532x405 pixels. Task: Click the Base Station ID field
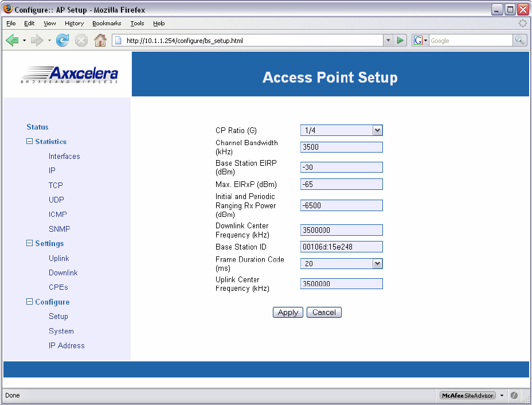(341, 247)
